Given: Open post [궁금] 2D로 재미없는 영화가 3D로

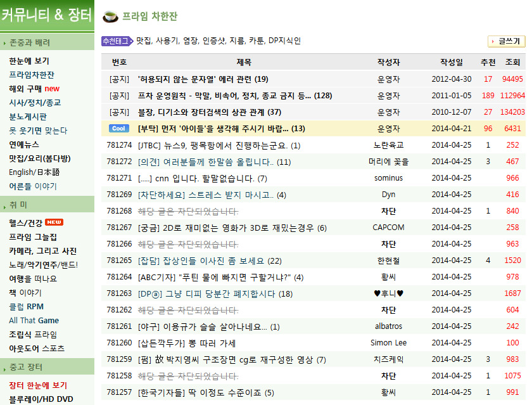Looking at the screenshot, I should 232,228.
